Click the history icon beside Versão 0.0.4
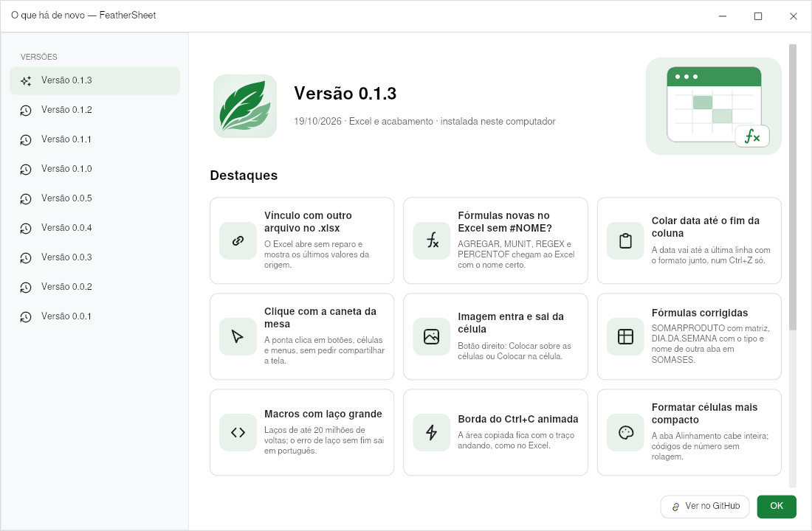 tap(26, 228)
